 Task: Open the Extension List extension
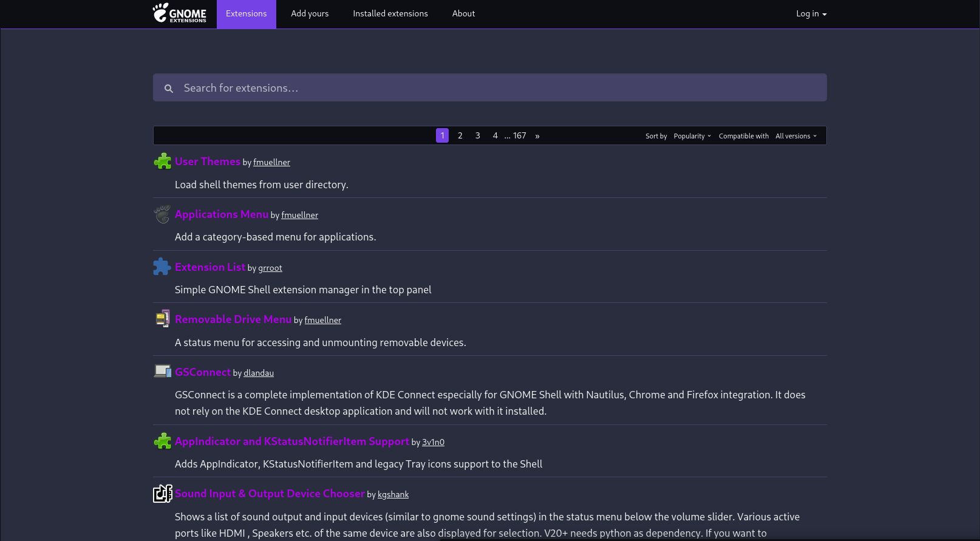pyautogui.click(x=210, y=267)
